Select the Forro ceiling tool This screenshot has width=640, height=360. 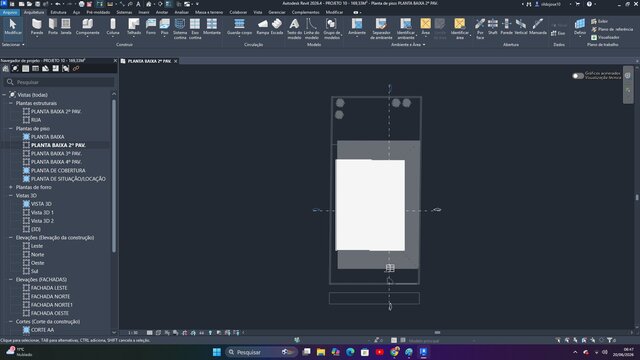151,27
